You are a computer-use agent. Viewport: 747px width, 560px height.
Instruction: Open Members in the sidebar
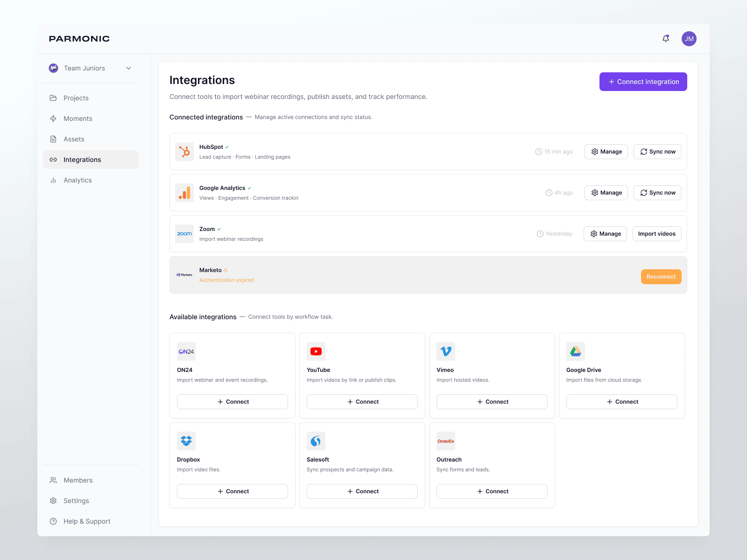click(x=91, y=480)
